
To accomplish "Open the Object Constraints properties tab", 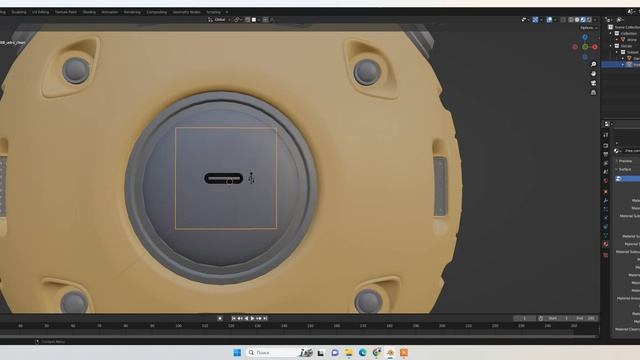I will [x=606, y=226].
